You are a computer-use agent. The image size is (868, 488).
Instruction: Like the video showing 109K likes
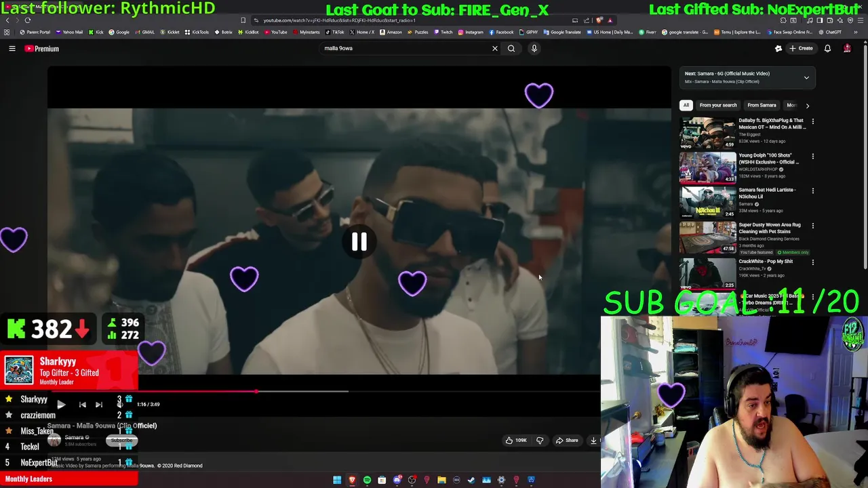click(516, 441)
